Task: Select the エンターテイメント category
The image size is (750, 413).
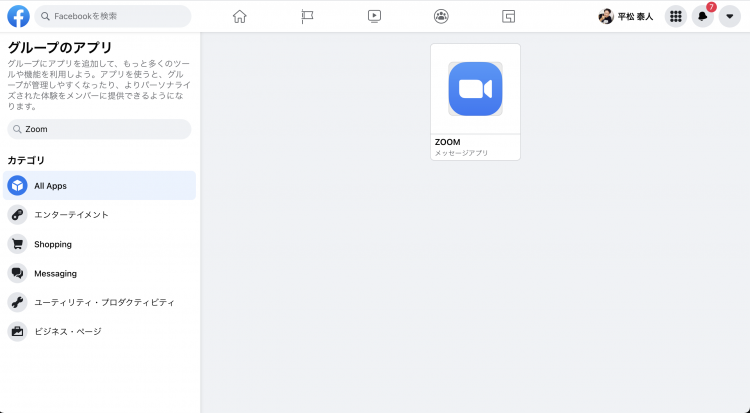Action: pos(99,215)
